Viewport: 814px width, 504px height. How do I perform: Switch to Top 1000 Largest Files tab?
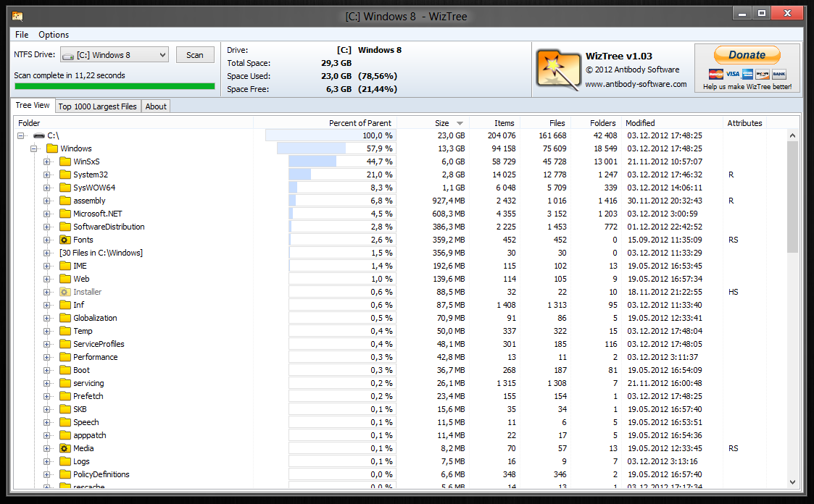click(98, 106)
